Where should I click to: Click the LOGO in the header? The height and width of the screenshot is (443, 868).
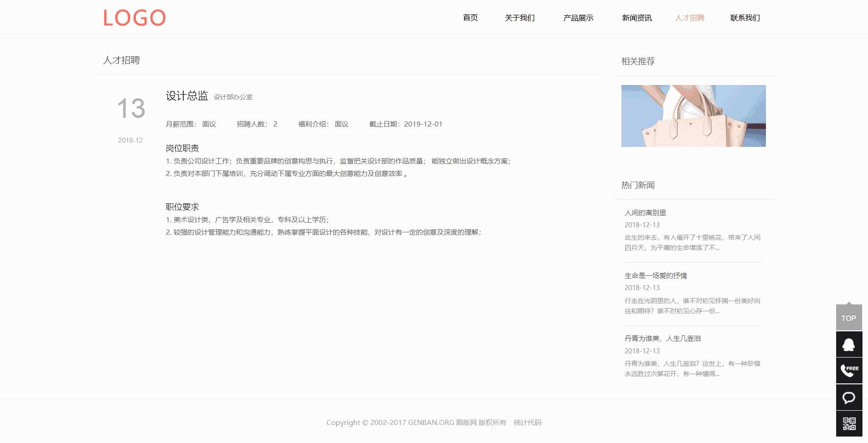[x=134, y=18]
